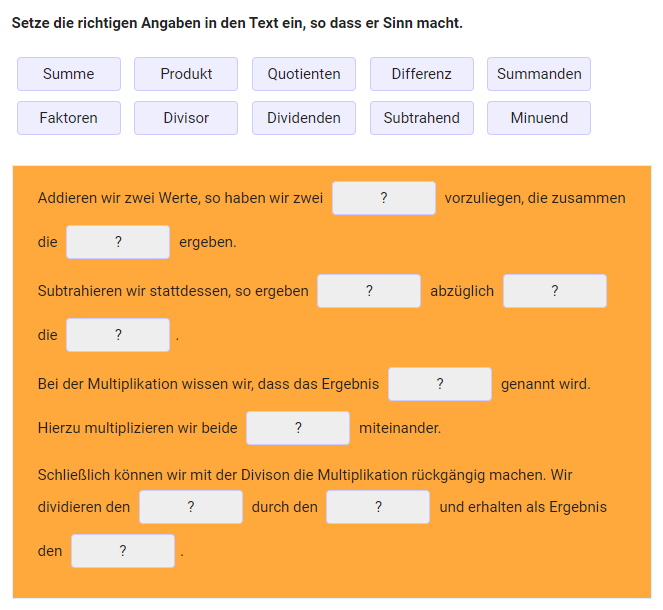Screen dimensions: 663x610
Task: Click the Differenz word tile
Action: (422, 74)
